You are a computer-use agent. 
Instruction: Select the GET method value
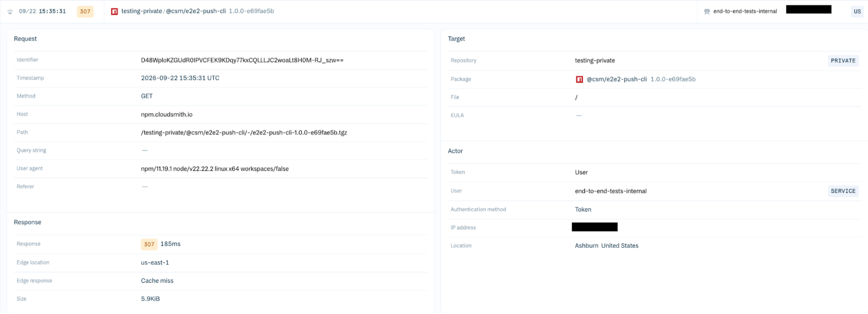146,96
